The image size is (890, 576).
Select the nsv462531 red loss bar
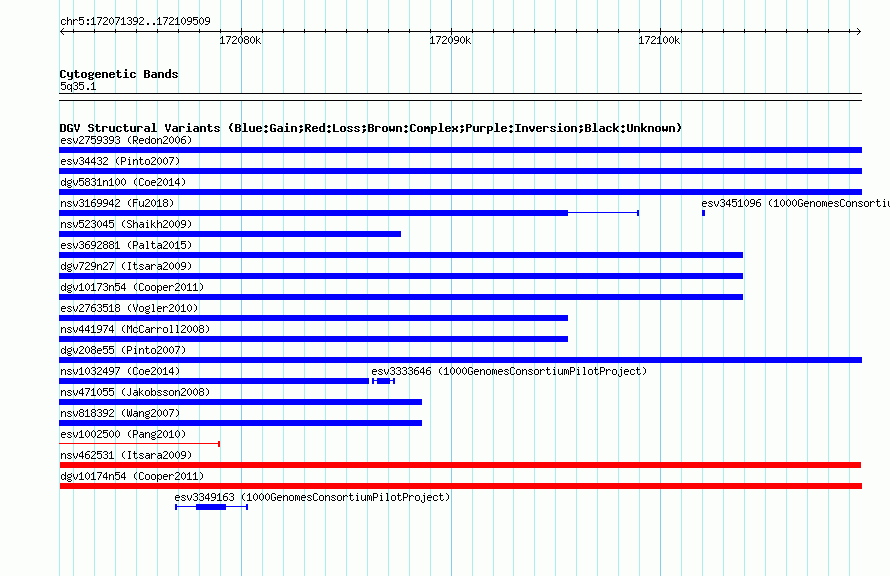click(460, 465)
